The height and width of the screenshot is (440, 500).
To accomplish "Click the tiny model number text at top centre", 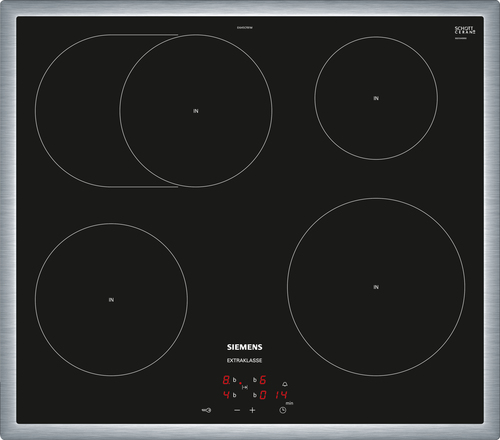I will point(245,28).
